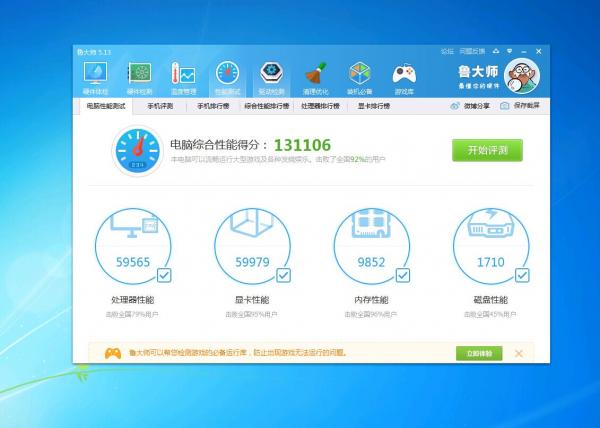This screenshot has width=600, height=428.
Task: Click the skin/t-shirt icon in title bar
Action: pos(496,51)
